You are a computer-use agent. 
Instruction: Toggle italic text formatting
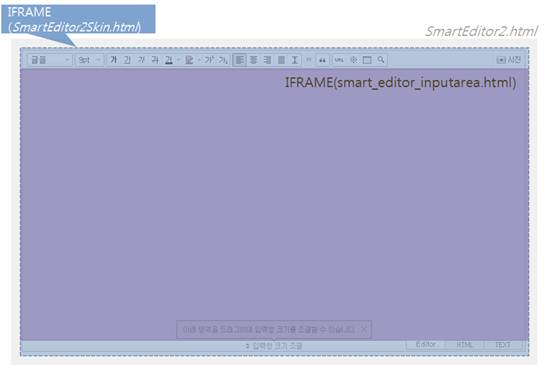(x=141, y=60)
